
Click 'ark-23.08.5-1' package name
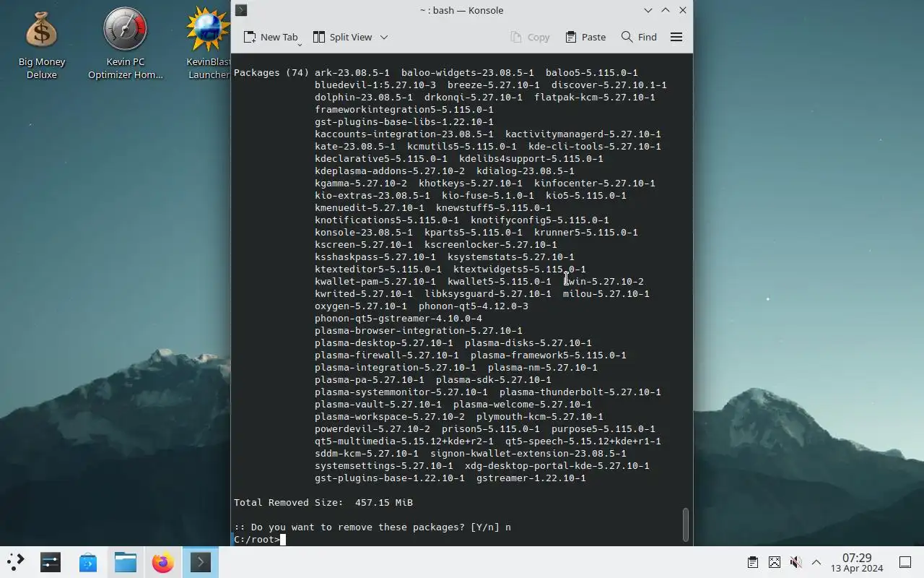pos(352,73)
